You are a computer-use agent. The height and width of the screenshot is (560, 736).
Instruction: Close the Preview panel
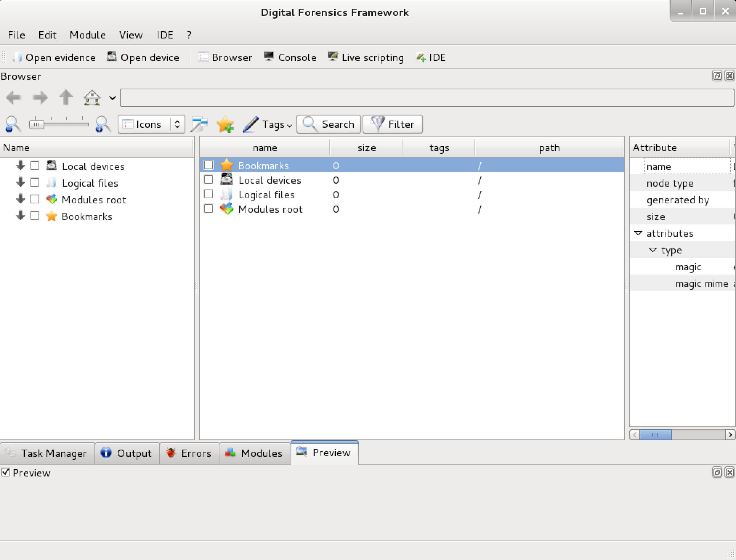point(729,472)
